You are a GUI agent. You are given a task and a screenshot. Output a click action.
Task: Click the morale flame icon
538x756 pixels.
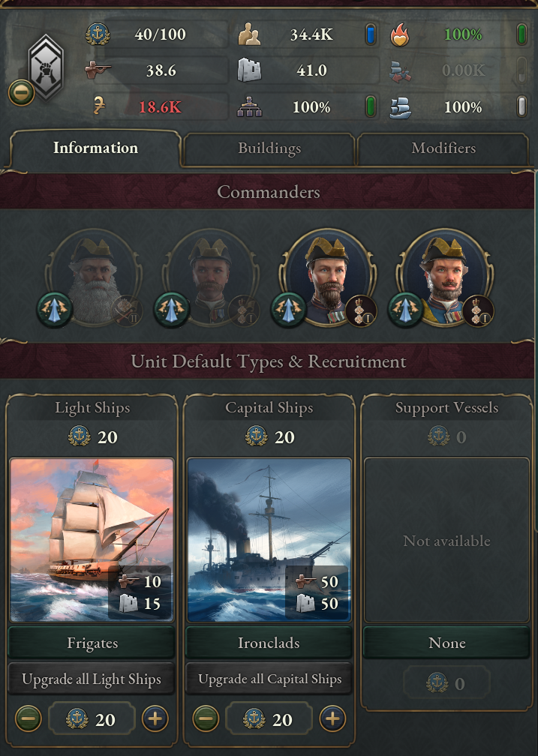pyautogui.click(x=401, y=34)
